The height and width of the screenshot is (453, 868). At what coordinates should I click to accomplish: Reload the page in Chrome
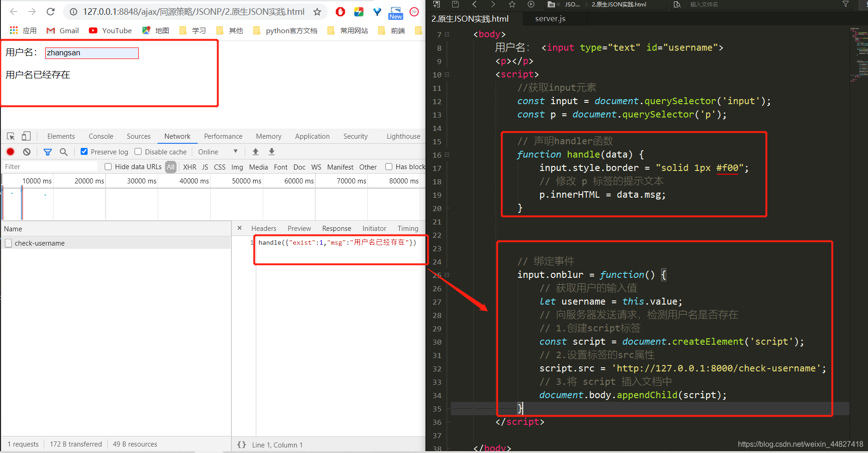click(51, 12)
